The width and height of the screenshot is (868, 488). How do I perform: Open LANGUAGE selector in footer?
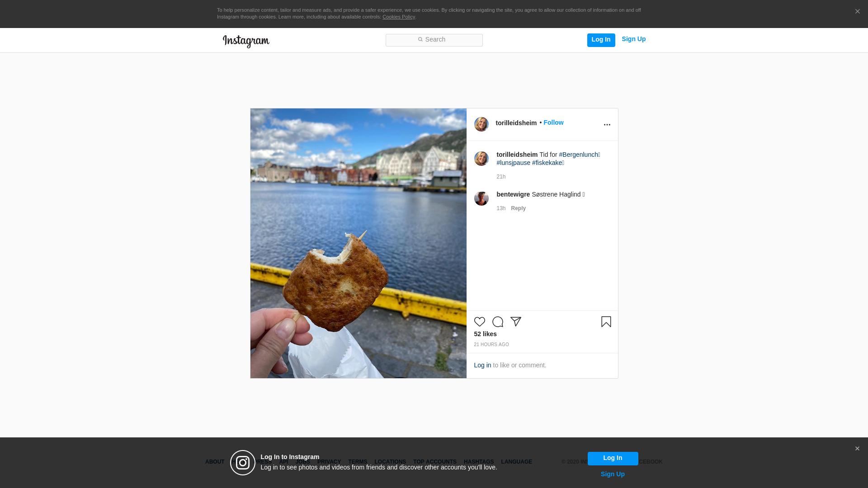516,462
